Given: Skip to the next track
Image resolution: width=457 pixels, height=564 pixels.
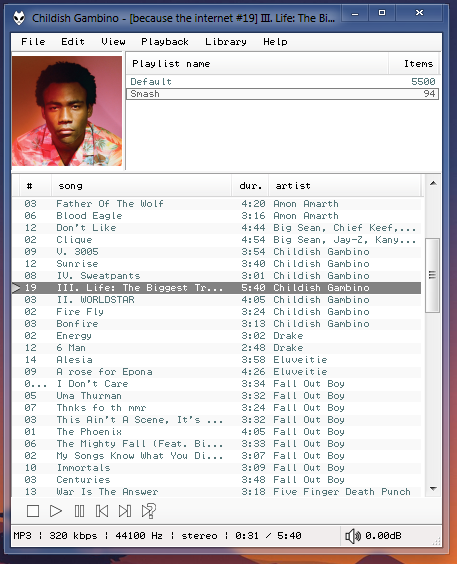Looking at the screenshot, I should [125, 511].
